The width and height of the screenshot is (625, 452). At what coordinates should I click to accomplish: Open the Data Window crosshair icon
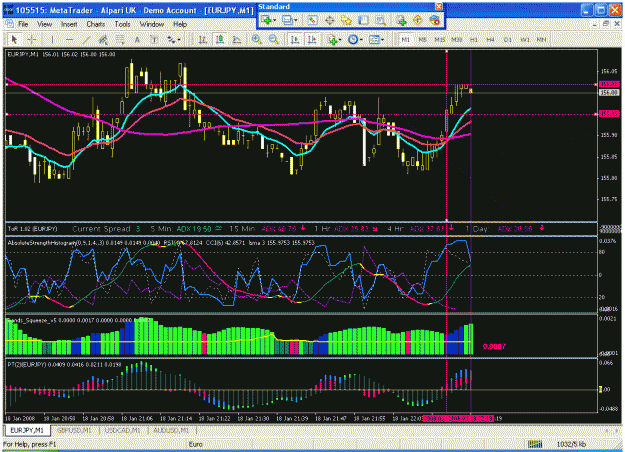[330, 20]
